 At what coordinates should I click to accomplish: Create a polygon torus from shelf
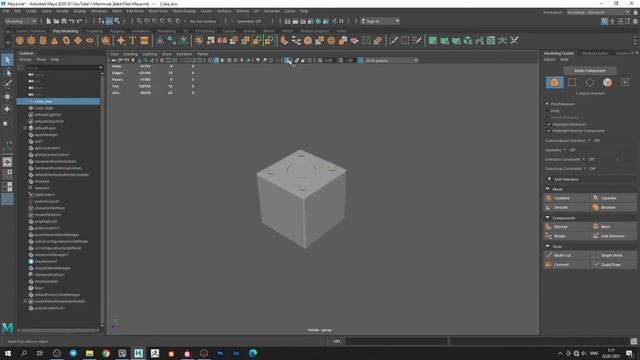(66, 40)
